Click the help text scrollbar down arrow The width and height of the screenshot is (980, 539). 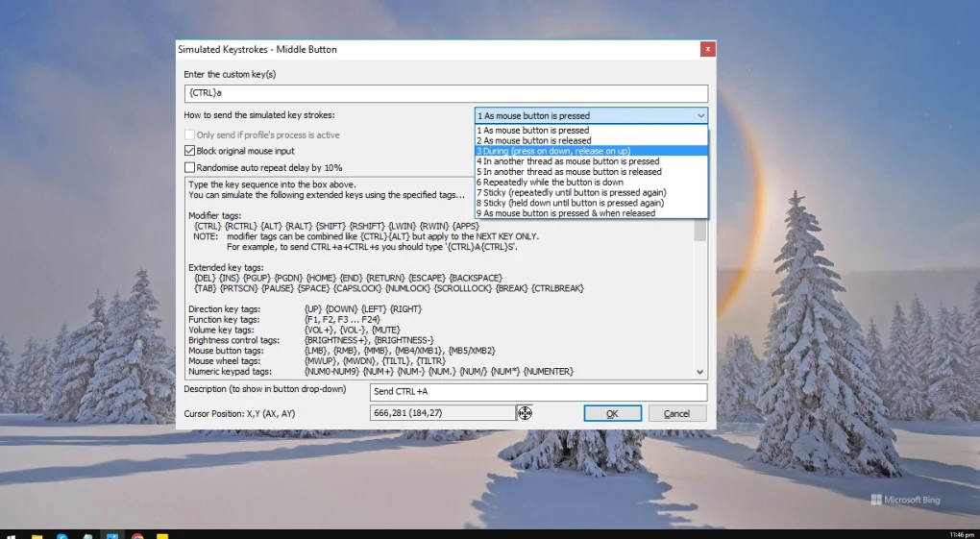(700, 372)
